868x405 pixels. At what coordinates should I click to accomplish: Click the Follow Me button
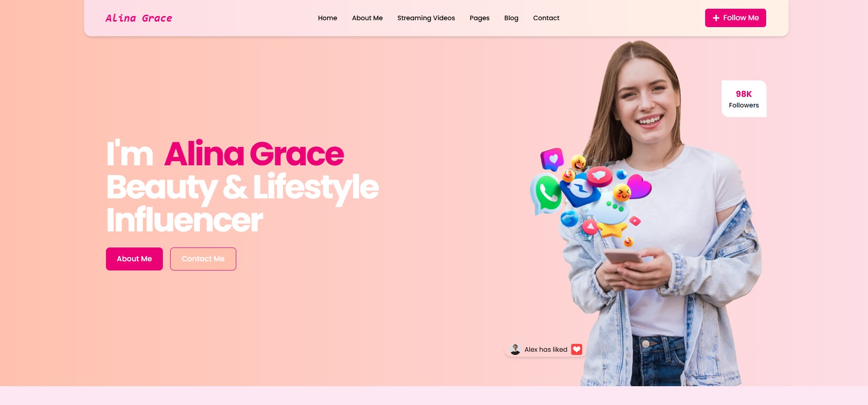(735, 18)
